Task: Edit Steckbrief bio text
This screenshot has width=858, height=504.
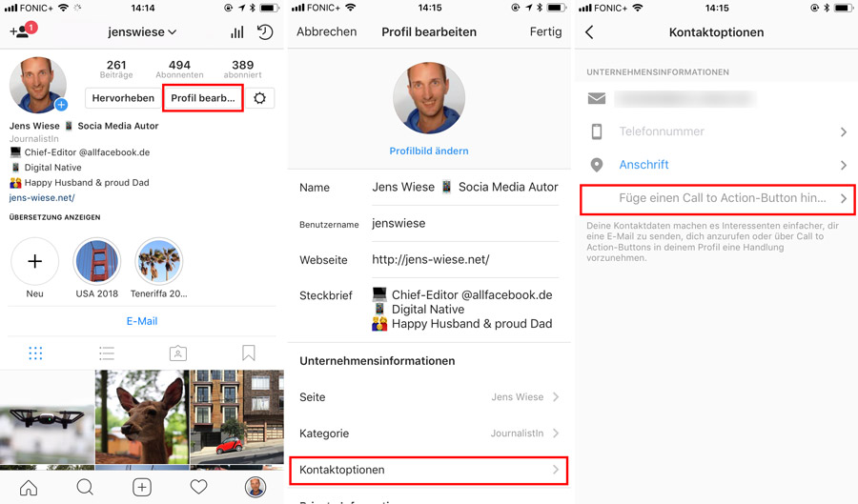Action: pyautogui.click(x=465, y=310)
